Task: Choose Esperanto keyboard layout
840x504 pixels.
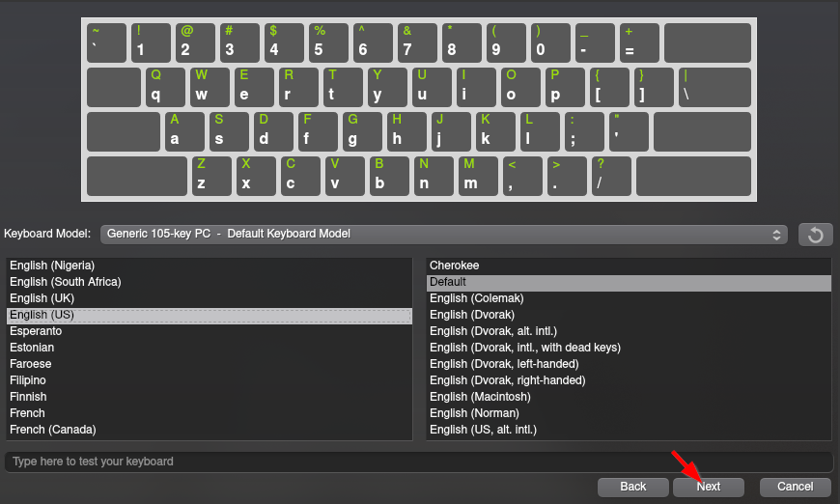Action: click(209, 331)
